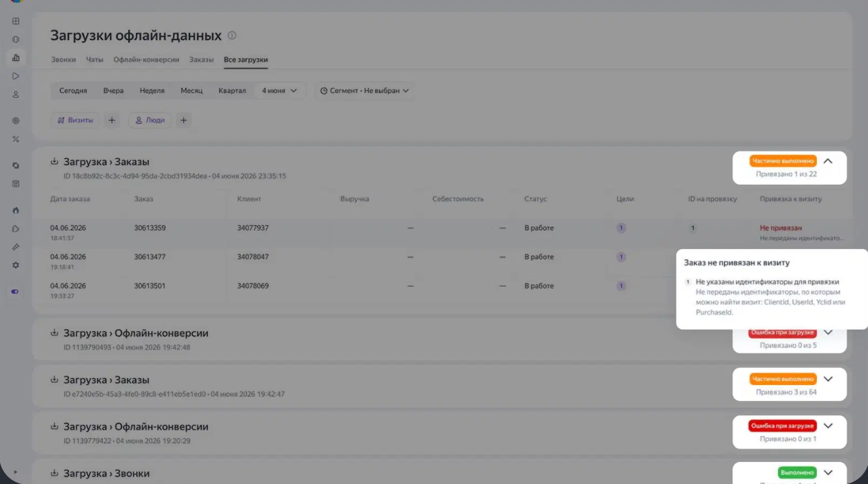Click order number 30613359
The image size is (868, 484).
(150, 228)
